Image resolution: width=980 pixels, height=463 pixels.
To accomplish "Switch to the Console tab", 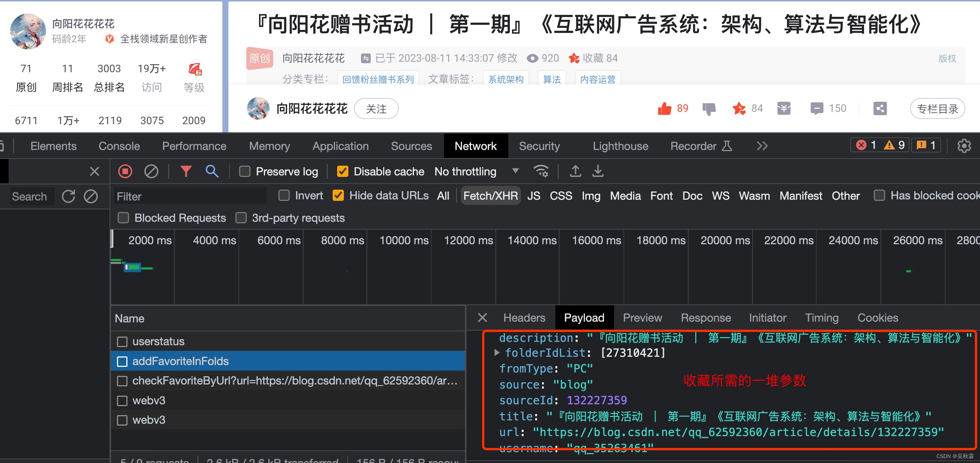I will [x=119, y=146].
